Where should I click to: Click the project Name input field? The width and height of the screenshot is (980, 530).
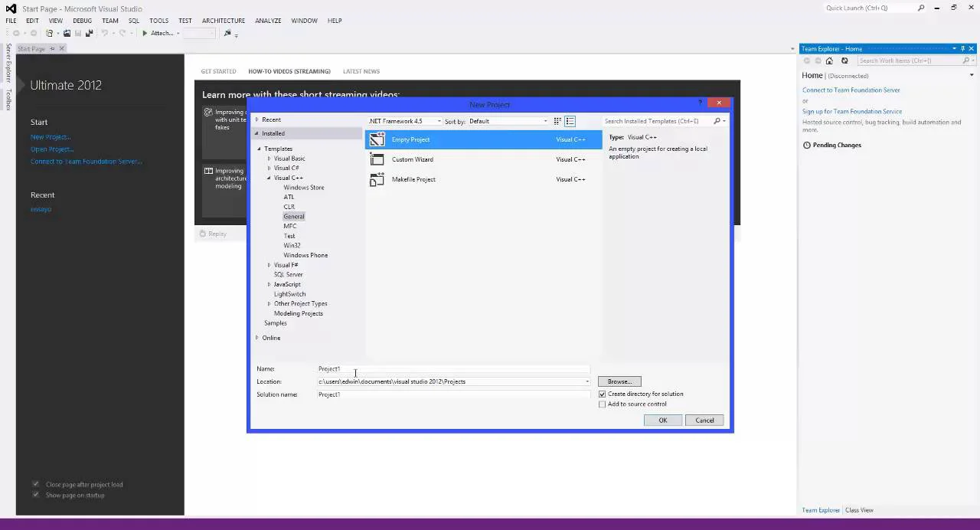454,368
